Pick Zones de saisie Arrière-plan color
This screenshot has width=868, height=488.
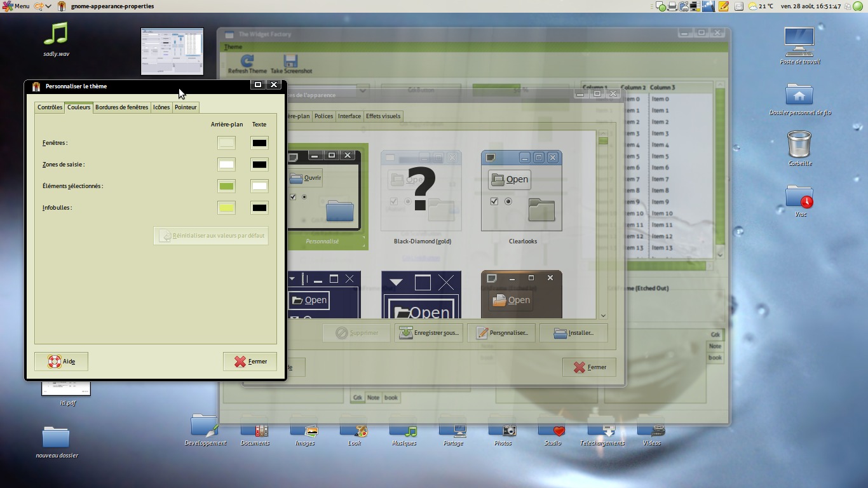[x=227, y=165]
